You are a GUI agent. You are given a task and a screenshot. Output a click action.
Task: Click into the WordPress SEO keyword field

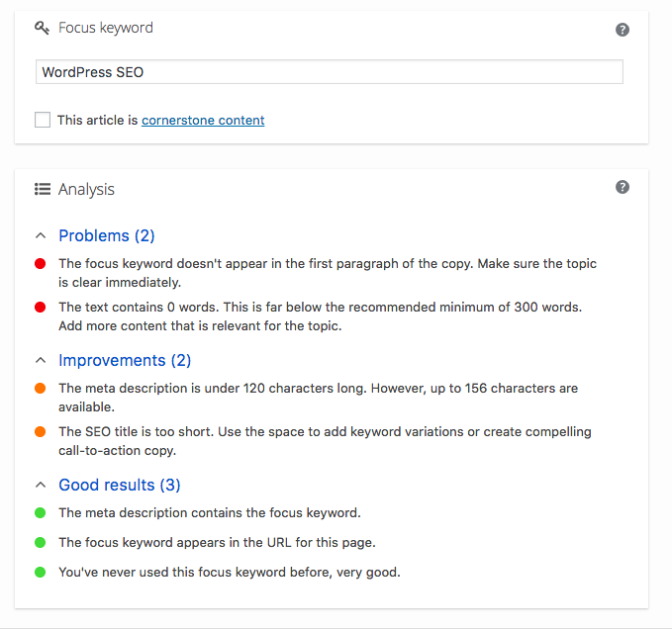tap(330, 72)
